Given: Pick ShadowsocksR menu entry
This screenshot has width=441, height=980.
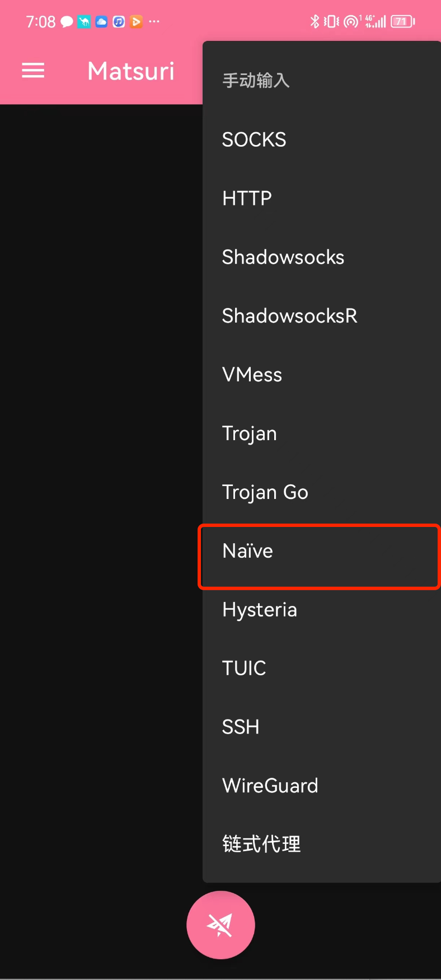Looking at the screenshot, I should coord(289,316).
